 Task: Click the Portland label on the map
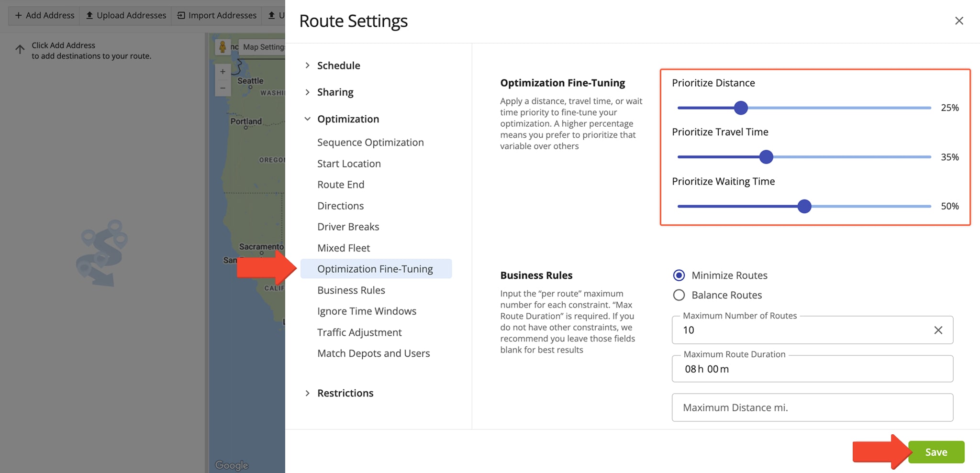click(x=246, y=121)
